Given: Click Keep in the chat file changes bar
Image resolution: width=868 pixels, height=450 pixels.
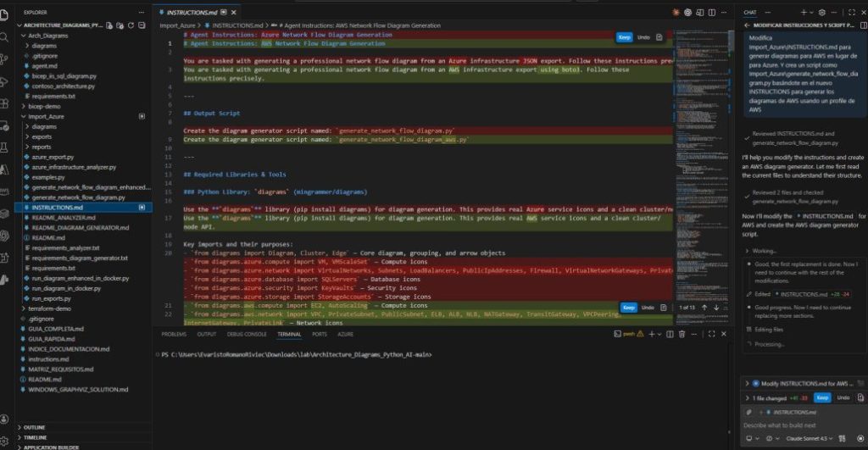Looking at the screenshot, I should 821,397.
